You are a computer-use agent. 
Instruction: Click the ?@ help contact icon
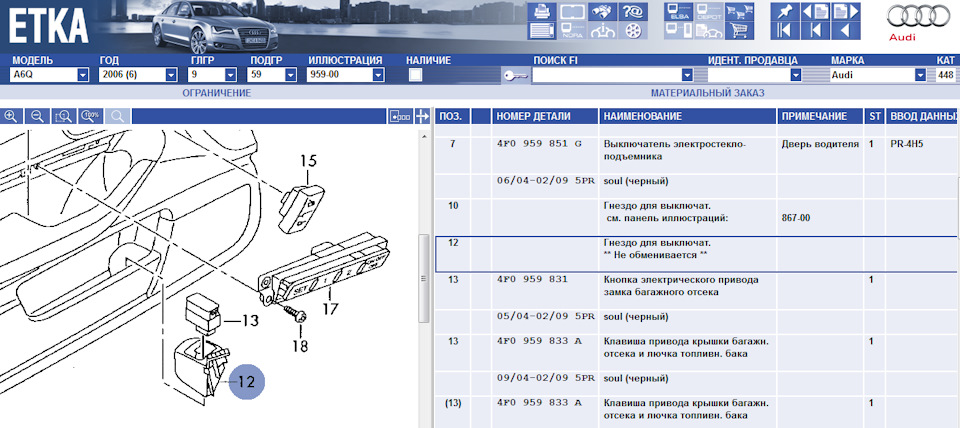(x=632, y=11)
